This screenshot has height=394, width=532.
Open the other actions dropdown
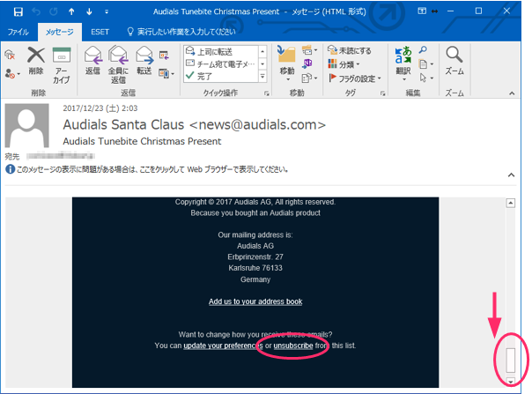309,78
